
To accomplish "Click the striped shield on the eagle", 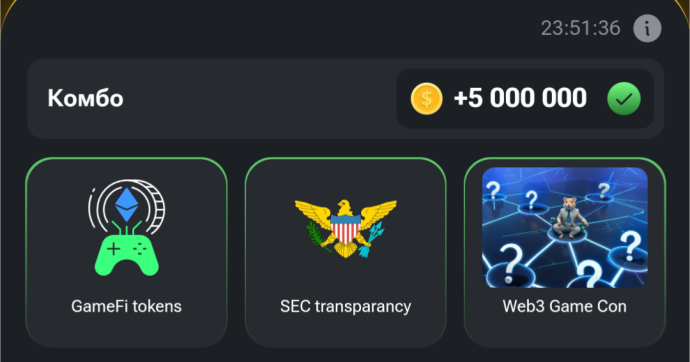I will tap(345, 228).
